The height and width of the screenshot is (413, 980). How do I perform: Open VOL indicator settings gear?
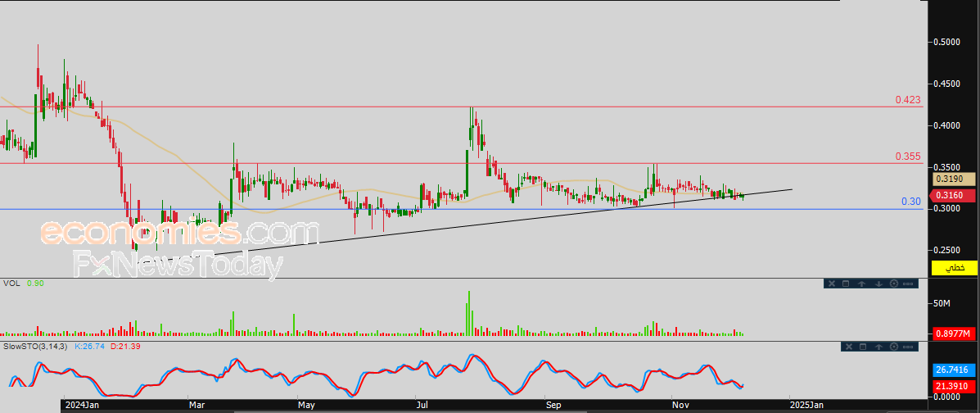(x=894, y=284)
